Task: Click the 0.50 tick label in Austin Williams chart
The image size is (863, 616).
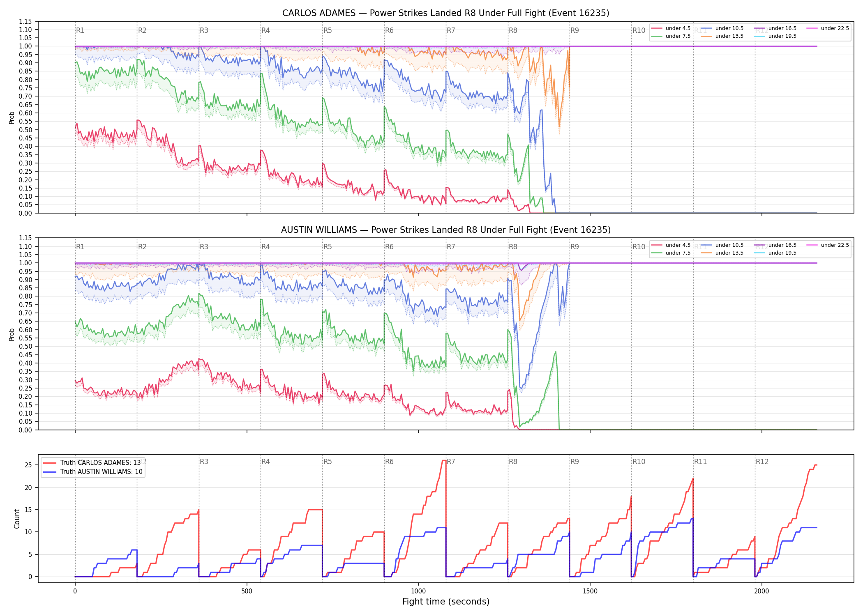Action: 25,346
